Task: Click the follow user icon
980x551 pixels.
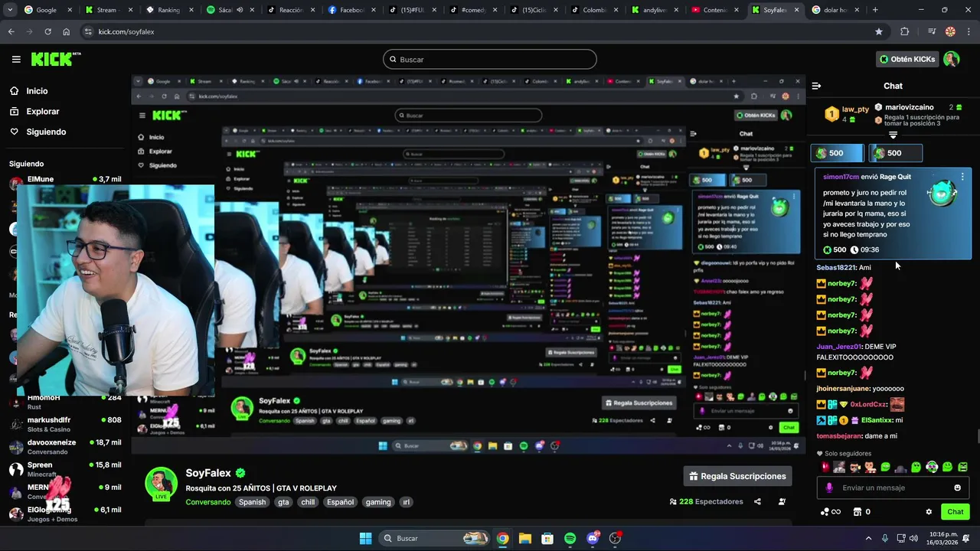Action: (782, 502)
